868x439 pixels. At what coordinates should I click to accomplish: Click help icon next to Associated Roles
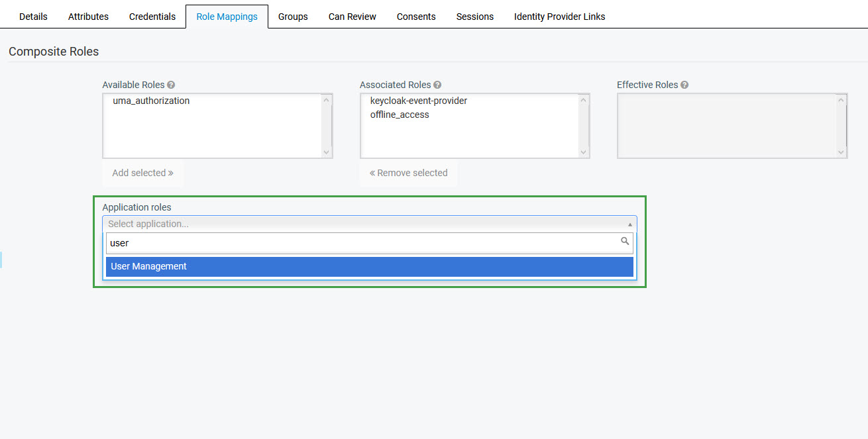coord(437,85)
